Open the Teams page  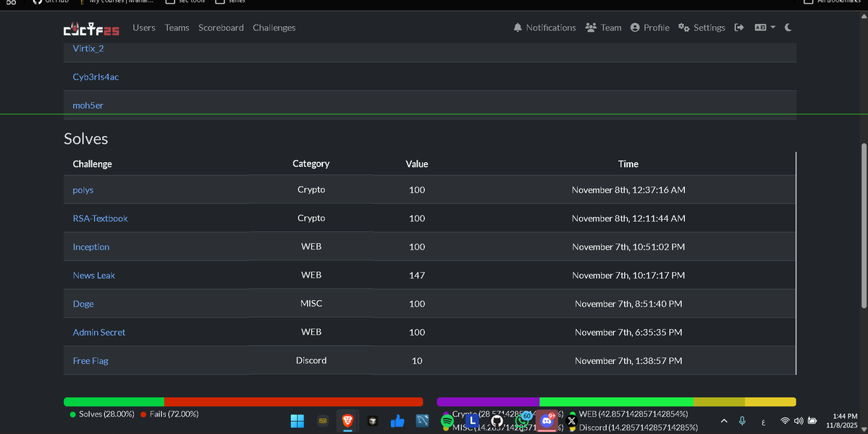(177, 27)
